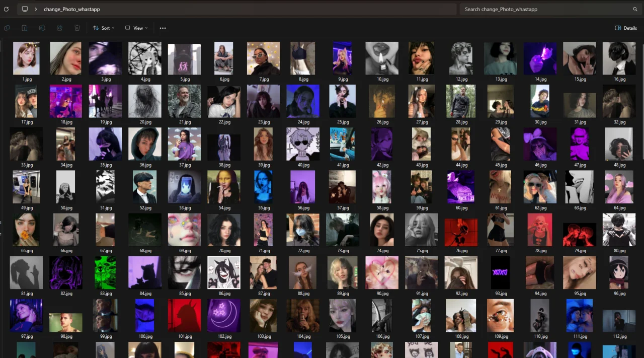Select the 7.jpg thumbnail

coord(264,58)
